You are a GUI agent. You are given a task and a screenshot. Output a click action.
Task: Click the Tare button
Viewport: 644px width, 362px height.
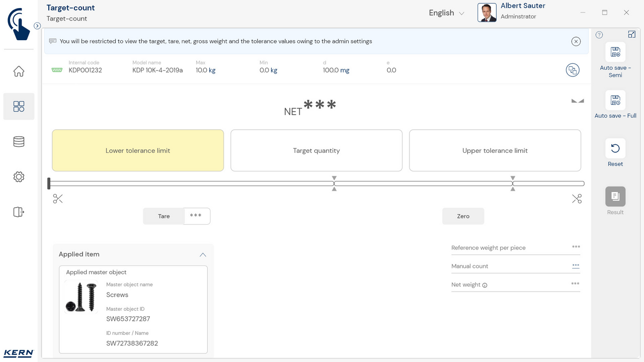(164, 216)
